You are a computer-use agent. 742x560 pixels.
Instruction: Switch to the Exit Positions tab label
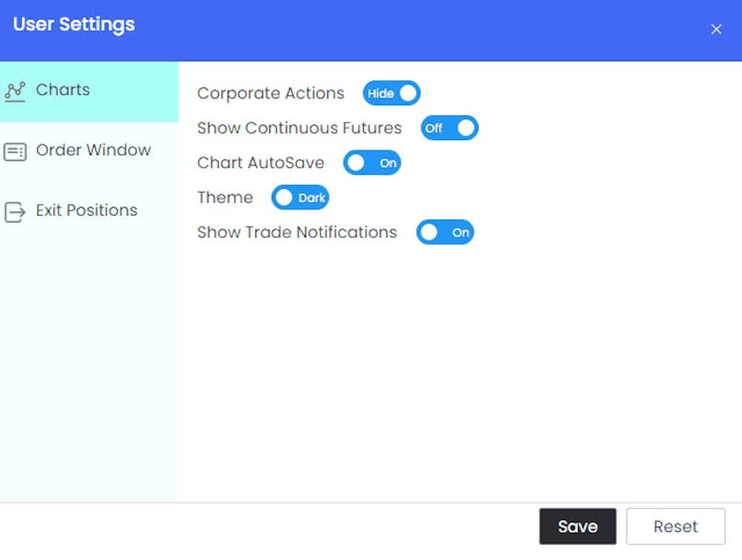tap(87, 211)
